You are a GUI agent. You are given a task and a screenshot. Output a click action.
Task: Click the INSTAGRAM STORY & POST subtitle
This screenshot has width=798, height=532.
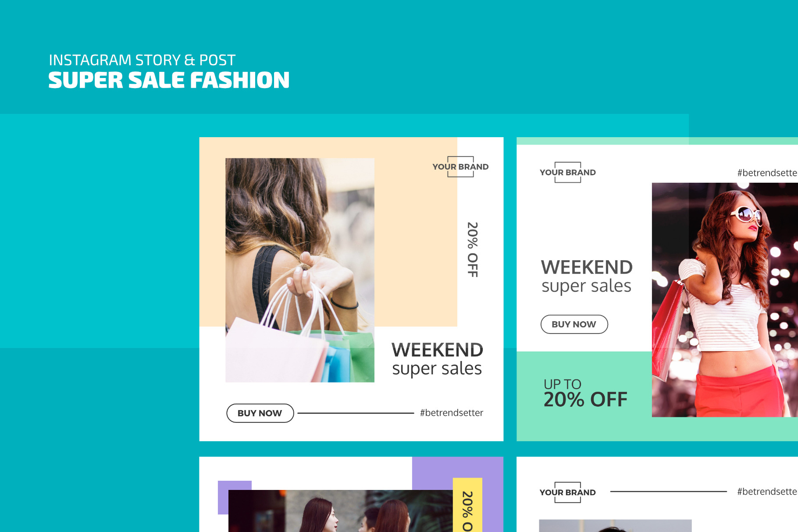click(x=142, y=60)
